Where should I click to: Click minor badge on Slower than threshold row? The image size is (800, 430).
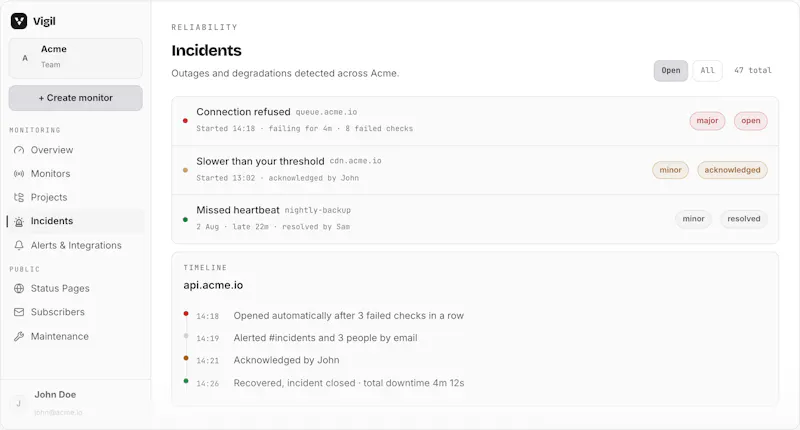pos(670,170)
